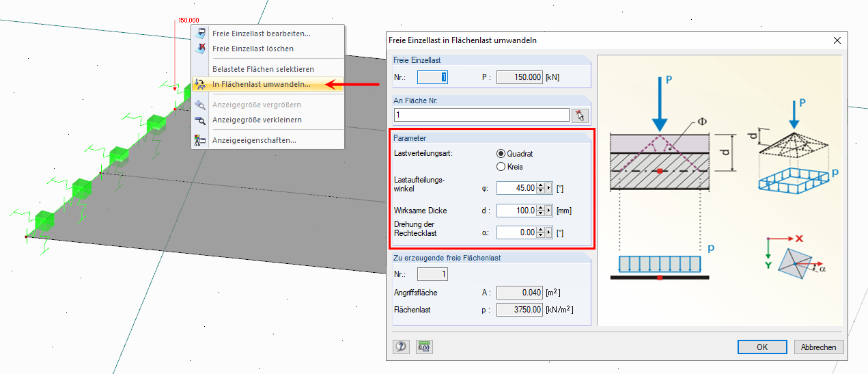The height and width of the screenshot is (374, 868).
Task: Open flyout arrow next to rotation α field
Action: [x=548, y=232]
